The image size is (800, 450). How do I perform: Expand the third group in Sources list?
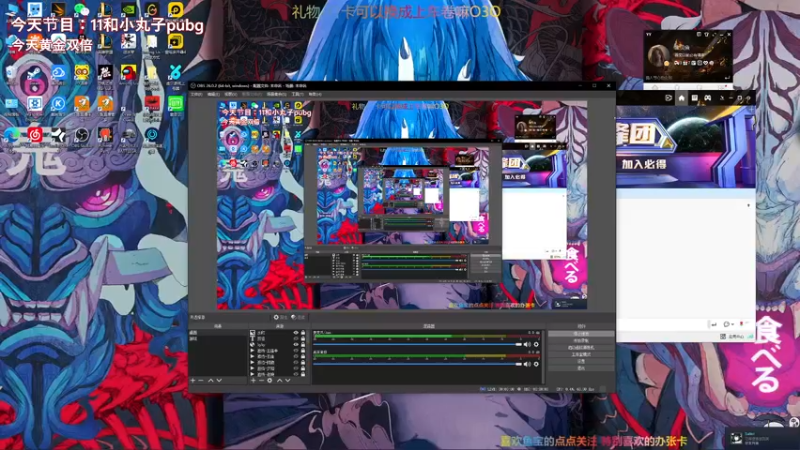tap(252, 363)
